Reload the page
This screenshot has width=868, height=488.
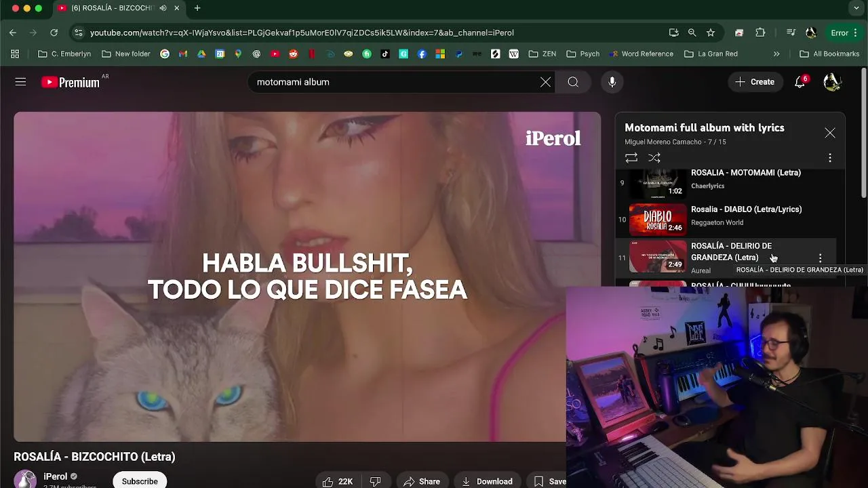point(54,33)
